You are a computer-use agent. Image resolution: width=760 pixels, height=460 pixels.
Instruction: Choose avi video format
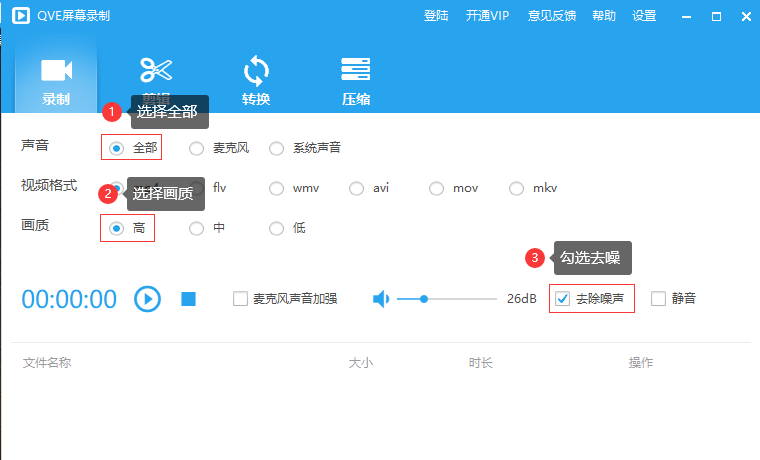(356, 188)
